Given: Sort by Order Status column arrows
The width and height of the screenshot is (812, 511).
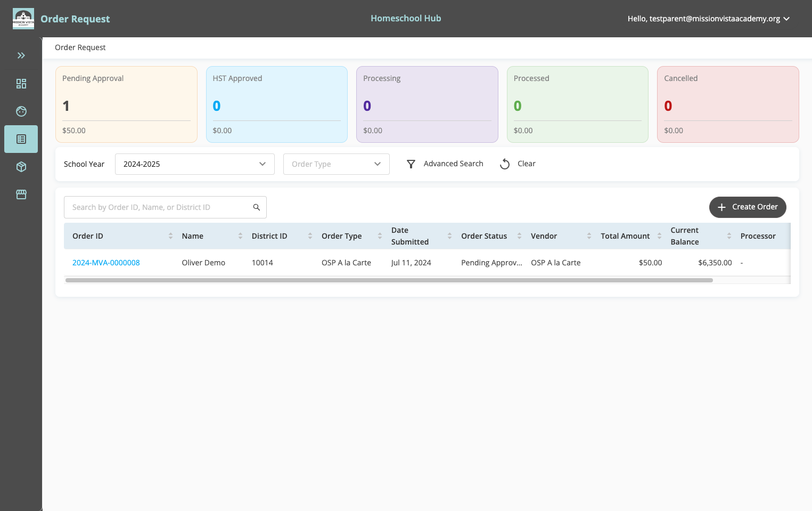Looking at the screenshot, I should (519, 236).
